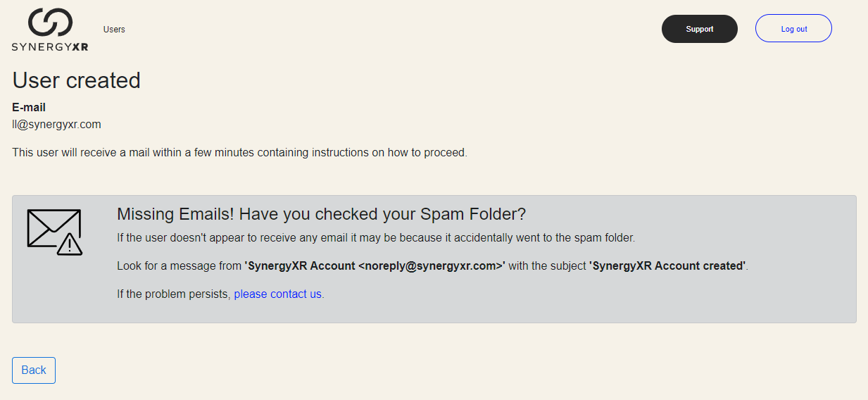Image resolution: width=868 pixels, height=400 pixels.
Task: Click the warning triangle on the envelope
Action: tap(70, 244)
